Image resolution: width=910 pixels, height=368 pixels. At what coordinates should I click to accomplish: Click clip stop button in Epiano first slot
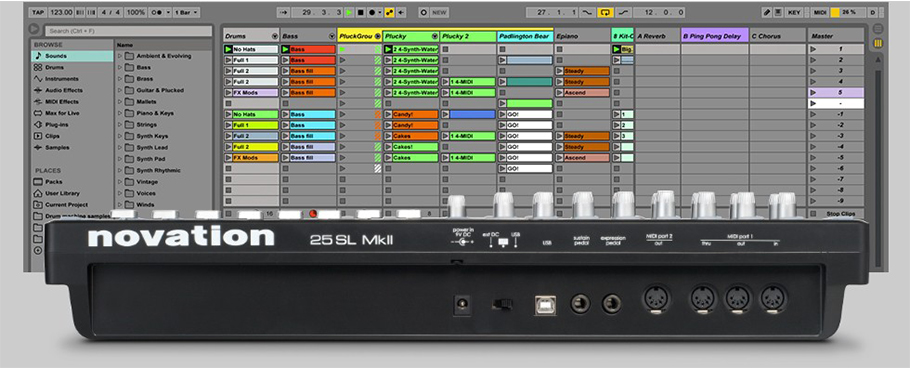click(x=559, y=49)
